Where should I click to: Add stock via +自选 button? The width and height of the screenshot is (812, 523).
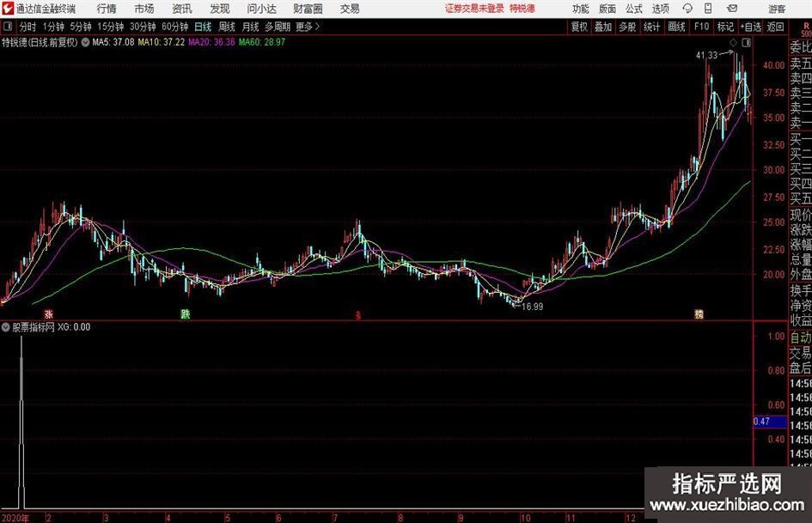point(750,27)
